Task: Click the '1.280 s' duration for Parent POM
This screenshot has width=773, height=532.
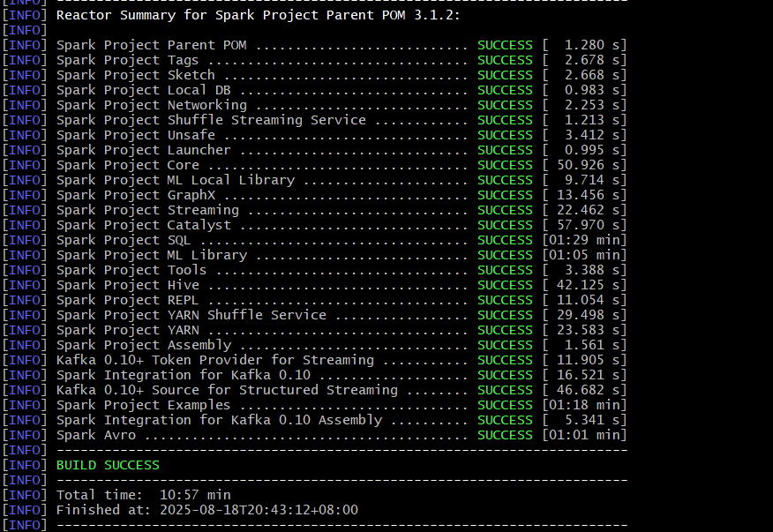Action: 592,45
